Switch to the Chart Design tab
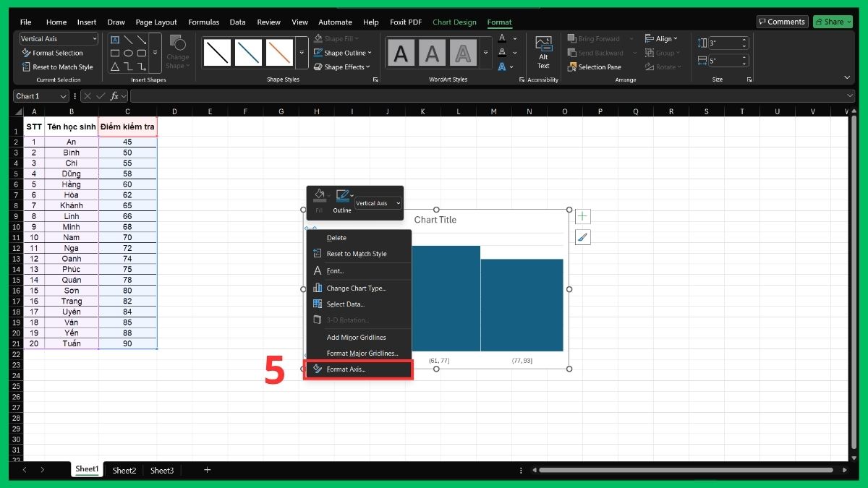 pyautogui.click(x=454, y=22)
